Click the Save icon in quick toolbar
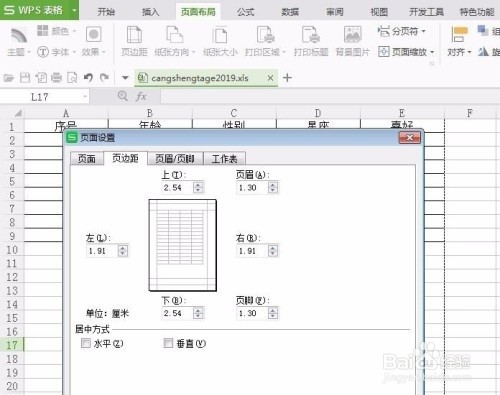 [x=25, y=78]
